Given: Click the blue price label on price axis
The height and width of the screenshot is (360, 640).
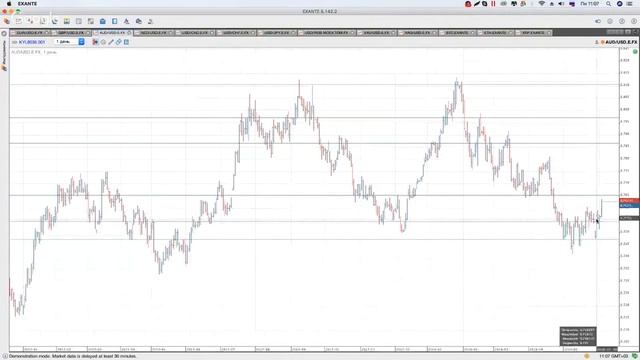Looking at the screenshot, I should [x=629, y=205].
